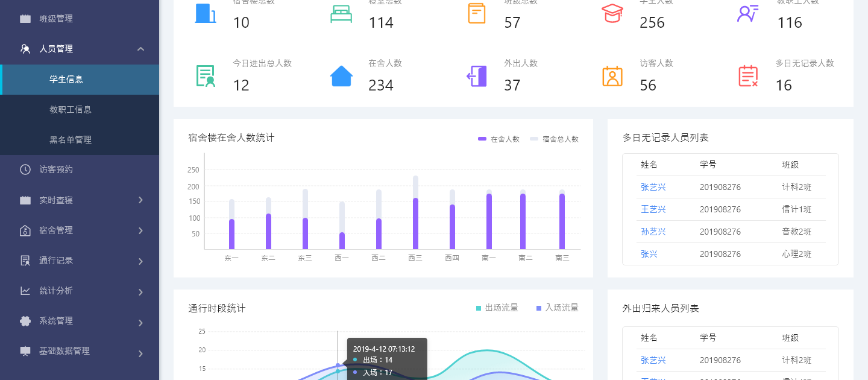Click the blue dormitory building icon above 10
Screen dimensions: 868x380
(206, 13)
